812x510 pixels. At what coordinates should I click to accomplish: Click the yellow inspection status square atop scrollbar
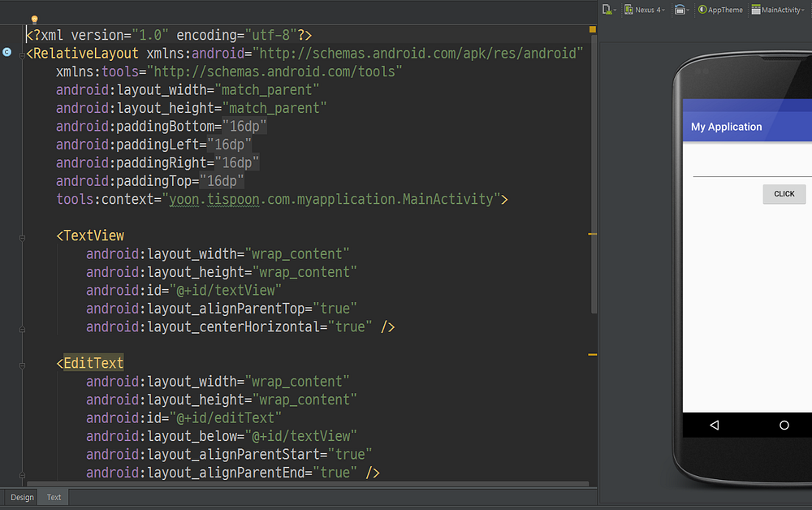[593, 29]
